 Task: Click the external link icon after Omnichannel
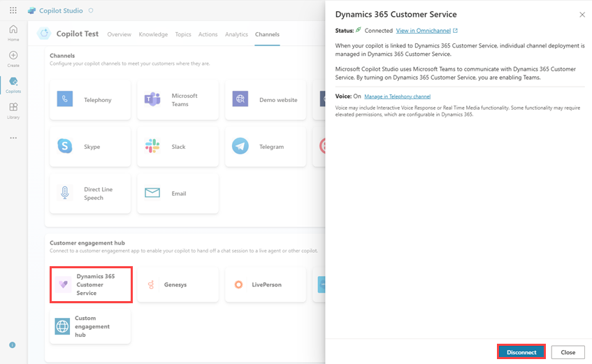(455, 31)
